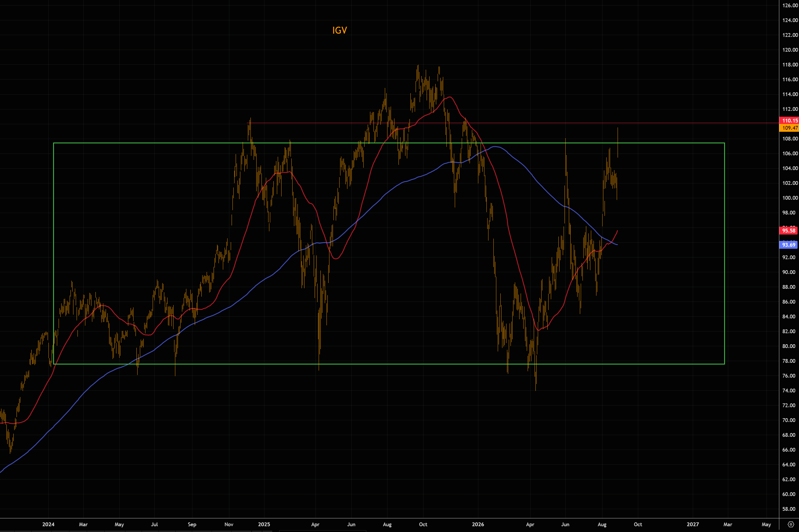This screenshot has width=799, height=532.
Task: Click the 124.00 price scale label
Action: pos(790,20)
